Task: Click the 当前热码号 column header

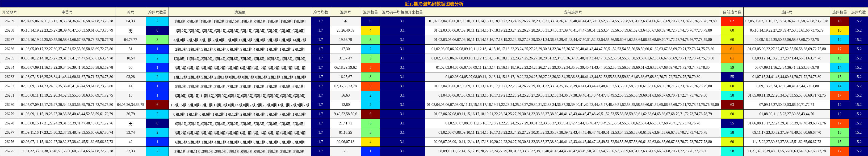Action: point(573,12)
